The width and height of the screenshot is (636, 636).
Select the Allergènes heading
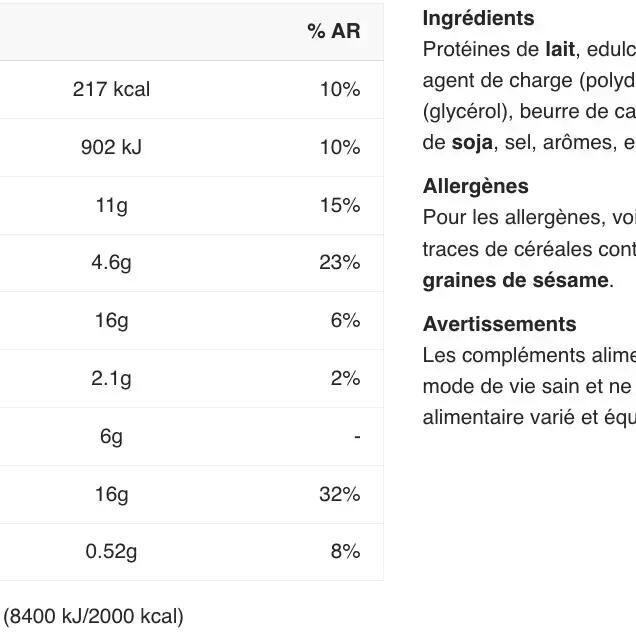475,186
